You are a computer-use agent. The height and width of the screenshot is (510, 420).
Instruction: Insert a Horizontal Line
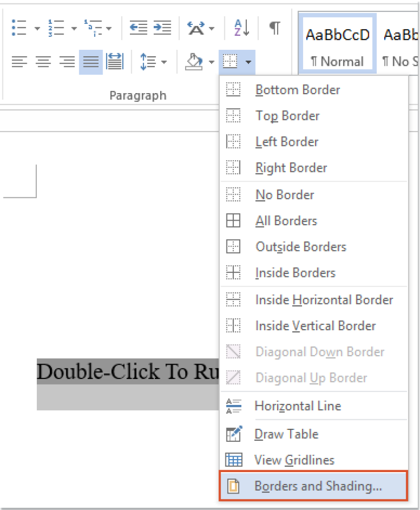pos(299,406)
